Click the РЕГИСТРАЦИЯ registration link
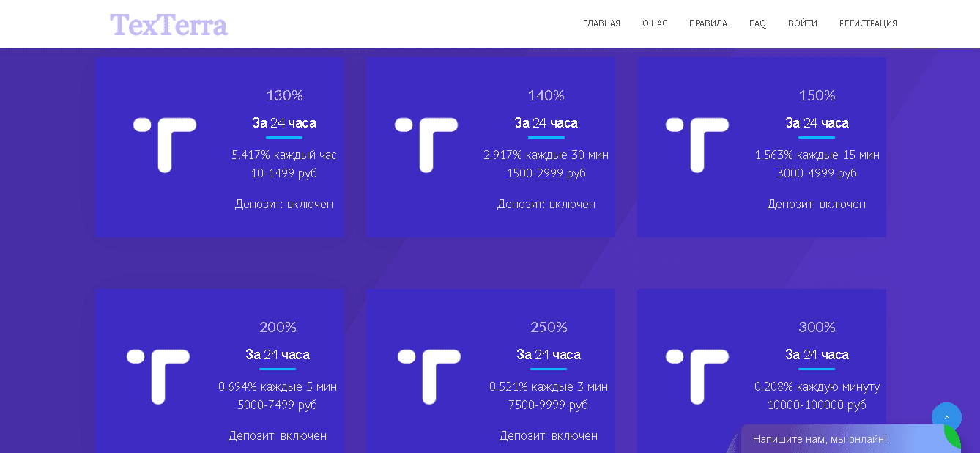Image resolution: width=980 pixels, height=453 pixels. tap(868, 23)
